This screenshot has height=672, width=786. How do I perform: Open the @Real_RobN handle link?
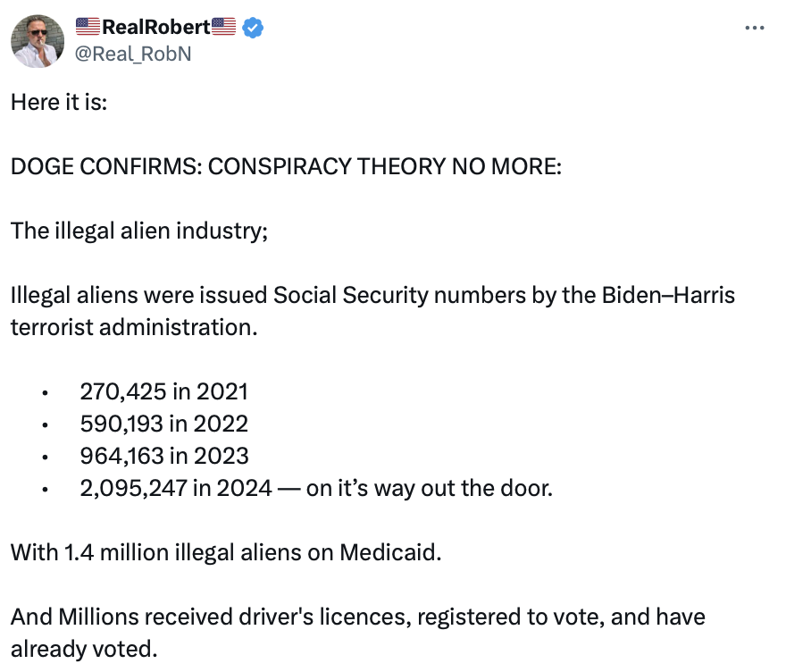[133, 54]
